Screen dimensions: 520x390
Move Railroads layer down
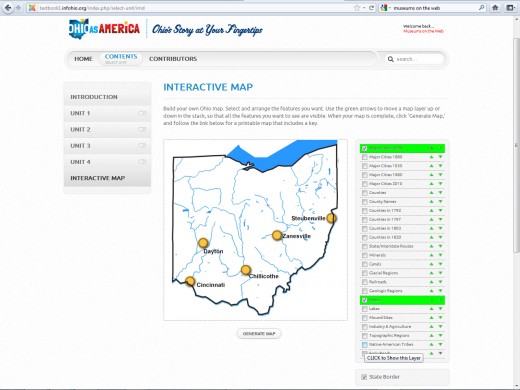pos(440,282)
